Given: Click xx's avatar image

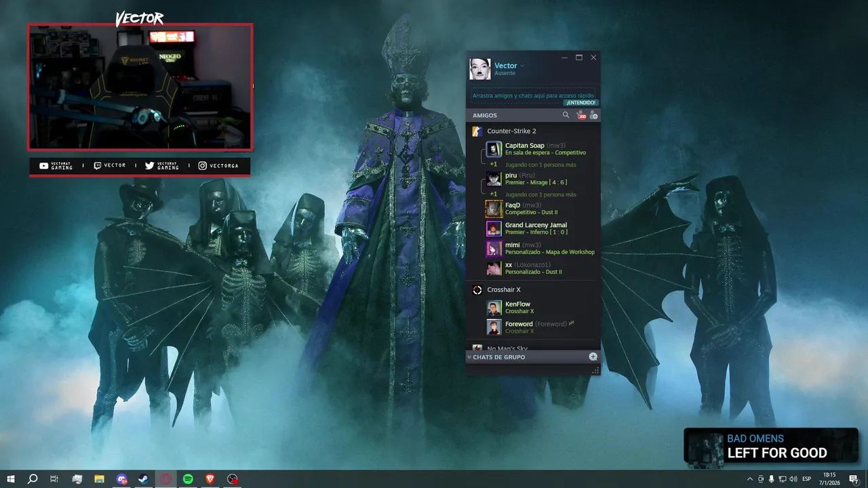Looking at the screenshot, I should click(x=494, y=268).
